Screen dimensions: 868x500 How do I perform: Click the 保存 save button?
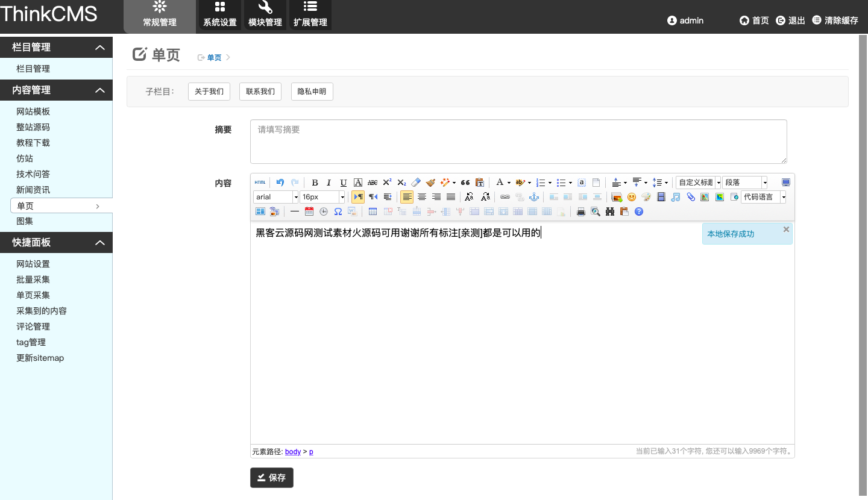tap(272, 478)
